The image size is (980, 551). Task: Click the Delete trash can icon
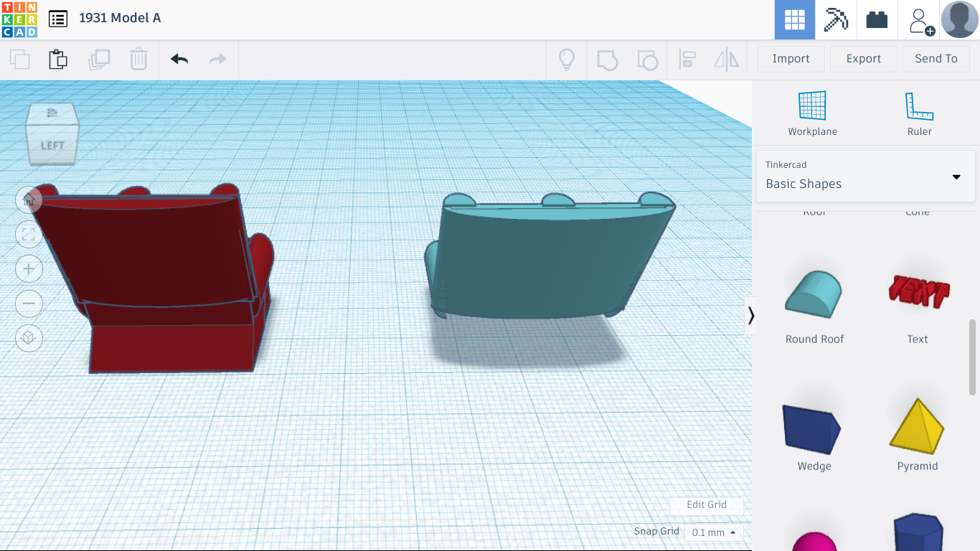coord(138,59)
